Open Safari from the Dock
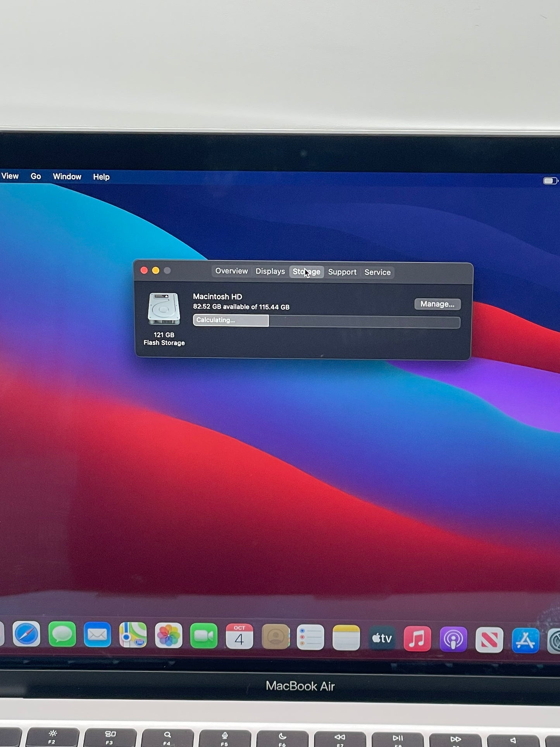The height and width of the screenshot is (747, 560). (x=26, y=634)
